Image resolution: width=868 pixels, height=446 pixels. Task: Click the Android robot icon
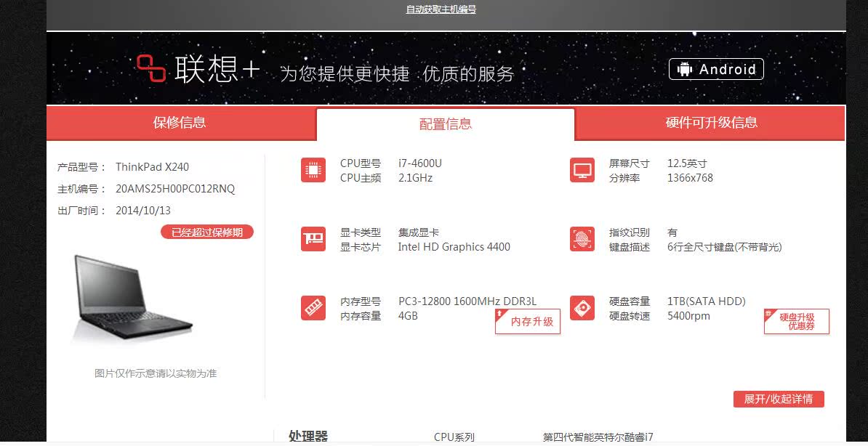685,69
